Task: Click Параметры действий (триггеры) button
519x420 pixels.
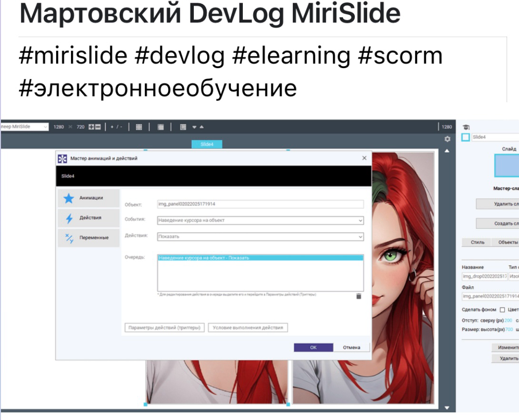Action: tap(165, 327)
